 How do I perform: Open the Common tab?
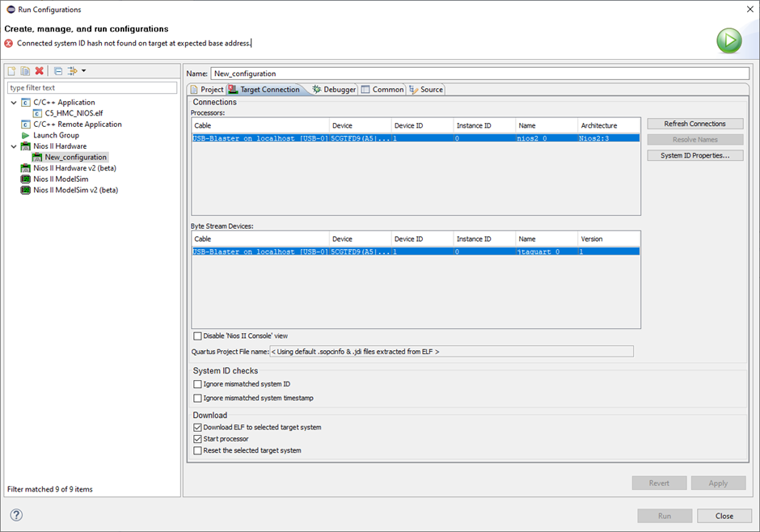[x=382, y=90]
